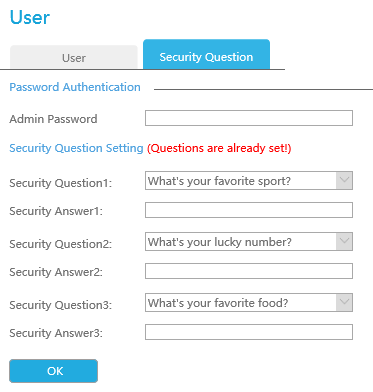Focus the Security Answer3 text field
This screenshot has width=373, height=392.
pyautogui.click(x=249, y=332)
